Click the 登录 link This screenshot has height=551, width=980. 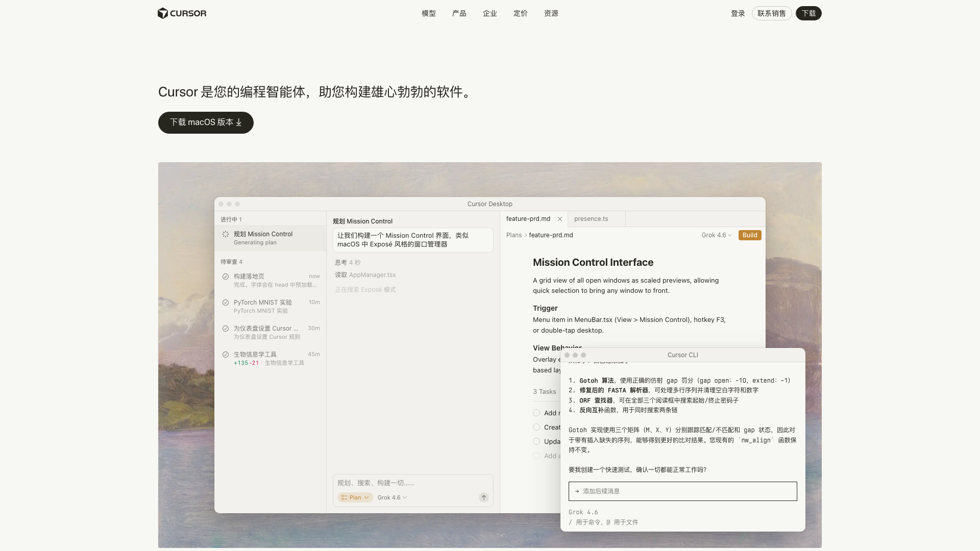pos(738,13)
